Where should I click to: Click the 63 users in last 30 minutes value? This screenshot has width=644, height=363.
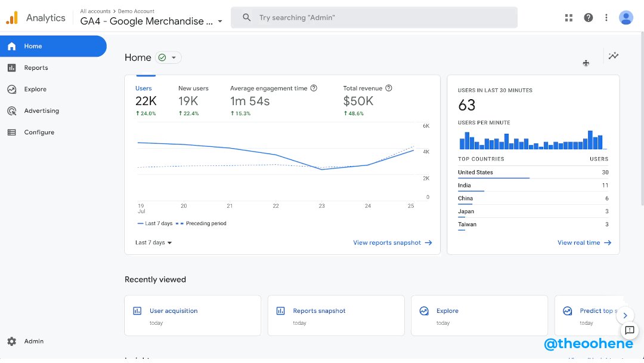click(x=466, y=105)
